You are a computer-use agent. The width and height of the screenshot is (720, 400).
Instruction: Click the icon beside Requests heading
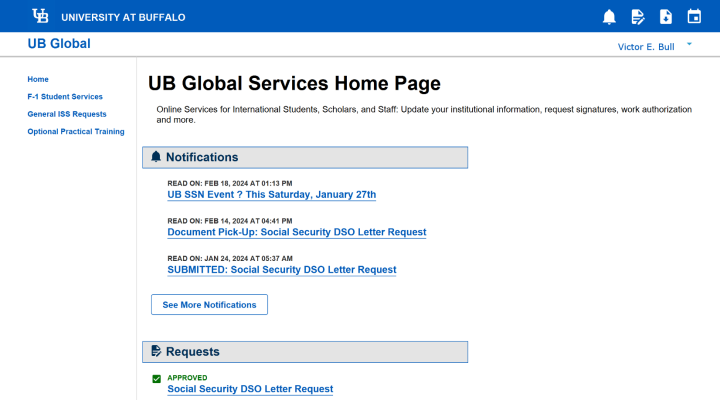(x=156, y=352)
